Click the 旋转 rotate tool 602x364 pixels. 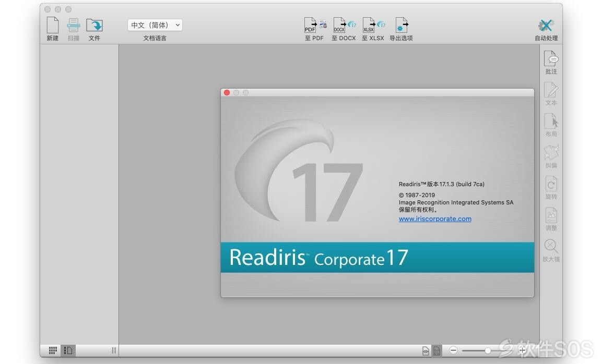click(551, 184)
